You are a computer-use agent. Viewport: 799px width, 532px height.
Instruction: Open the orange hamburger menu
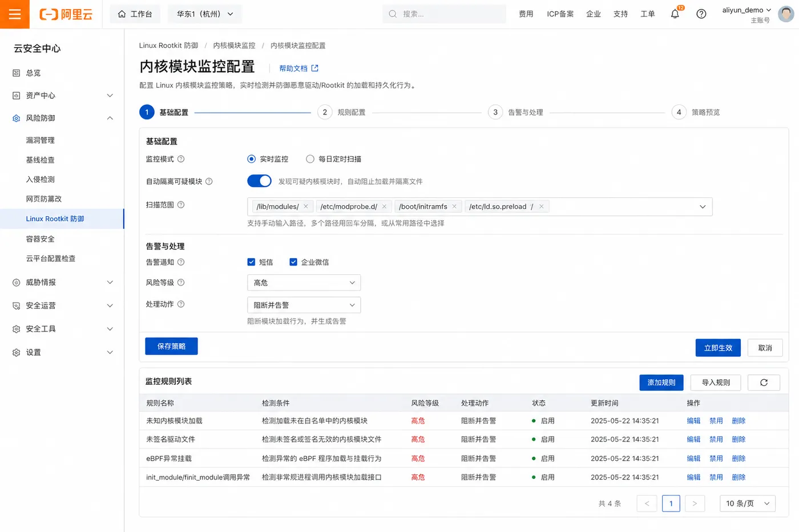click(15, 14)
